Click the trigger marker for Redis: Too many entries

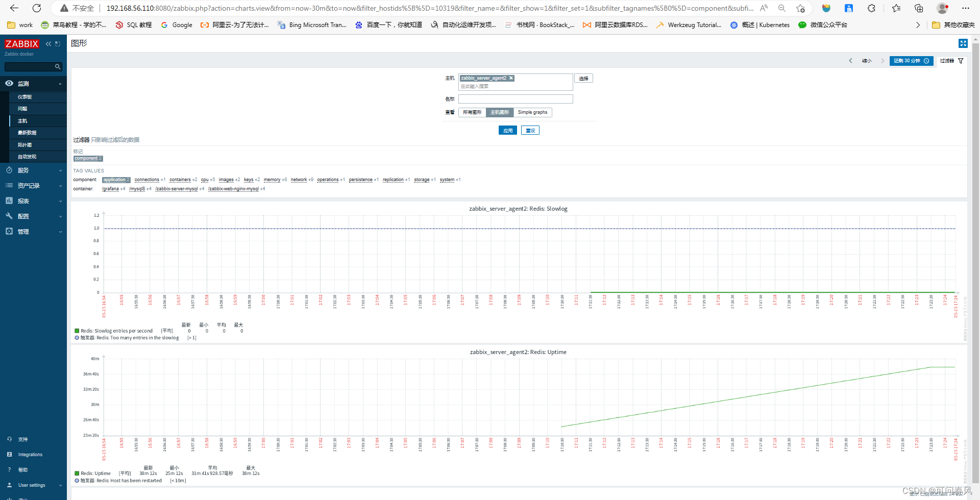77,337
